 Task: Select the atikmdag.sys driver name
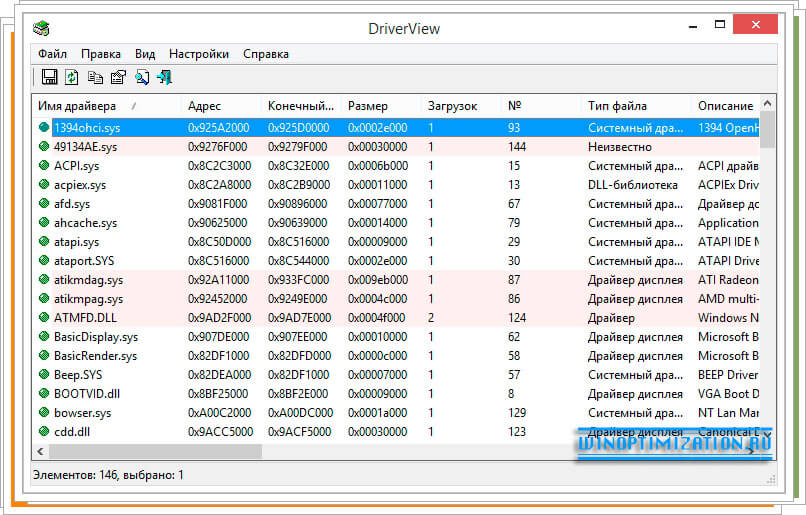coord(88,280)
